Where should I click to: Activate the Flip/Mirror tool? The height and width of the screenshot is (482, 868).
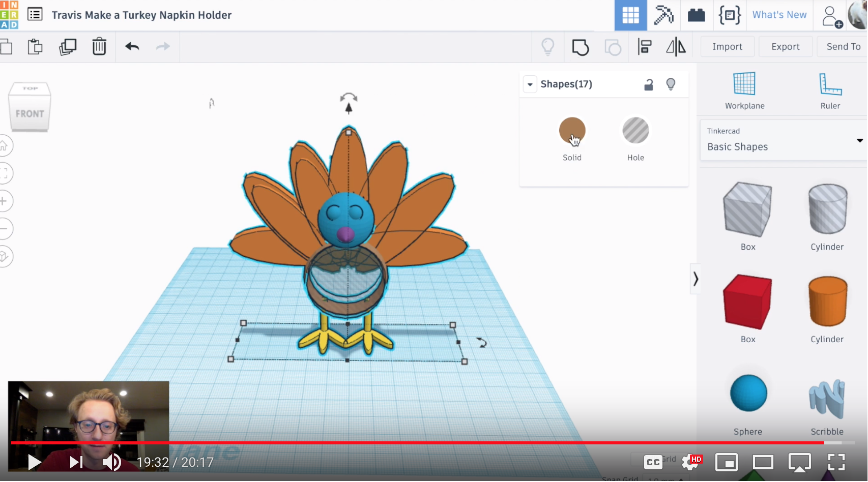[x=676, y=46]
